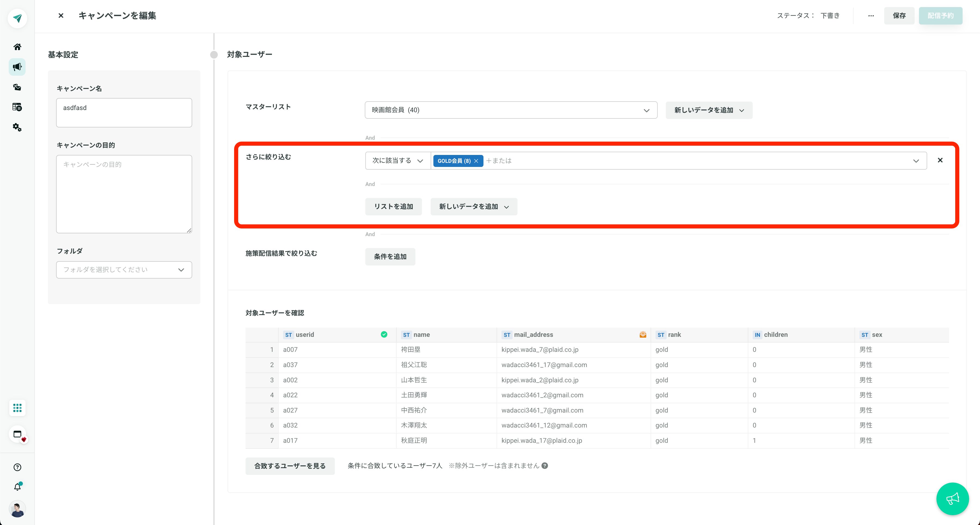Click the リストを追加 button

[393, 207]
